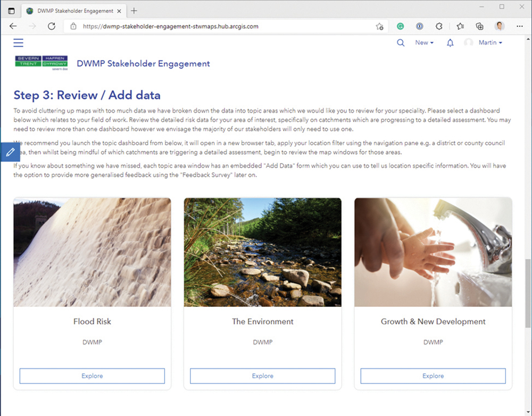The width and height of the screenshot is (532, 416).
Task: Open the browser collections icon
Action: point(480,26)
